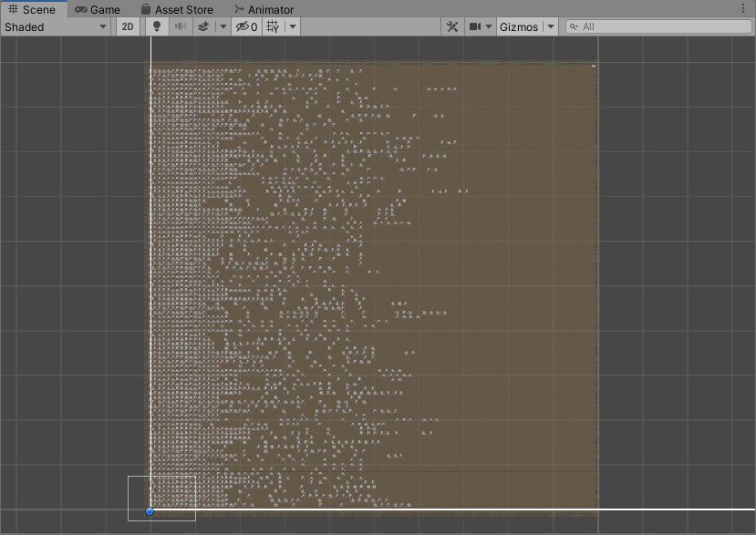Toggle scene effects (skybox, fog) icon

203,27
